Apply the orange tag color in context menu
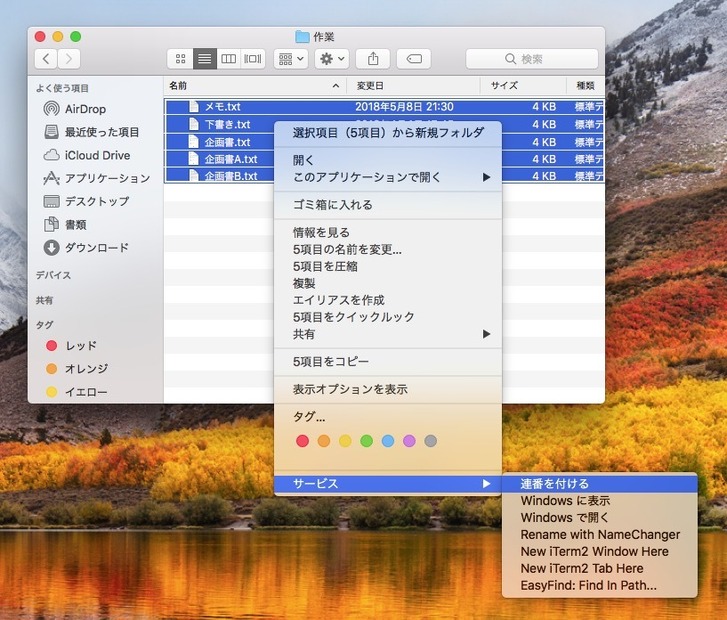Image resolution: width=727 pixels, height=620 pixels. pos(324,441)
